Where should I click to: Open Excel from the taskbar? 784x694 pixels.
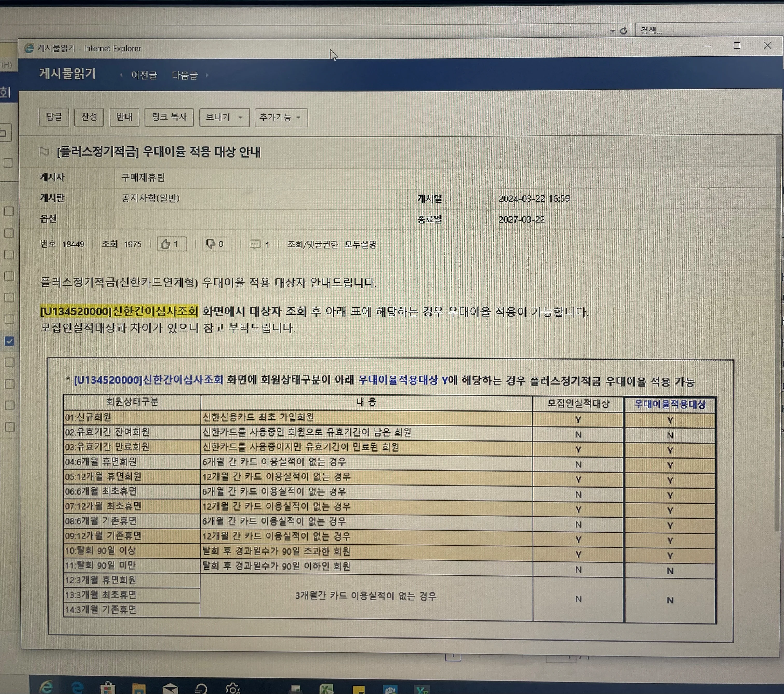[x=326, y=689]
